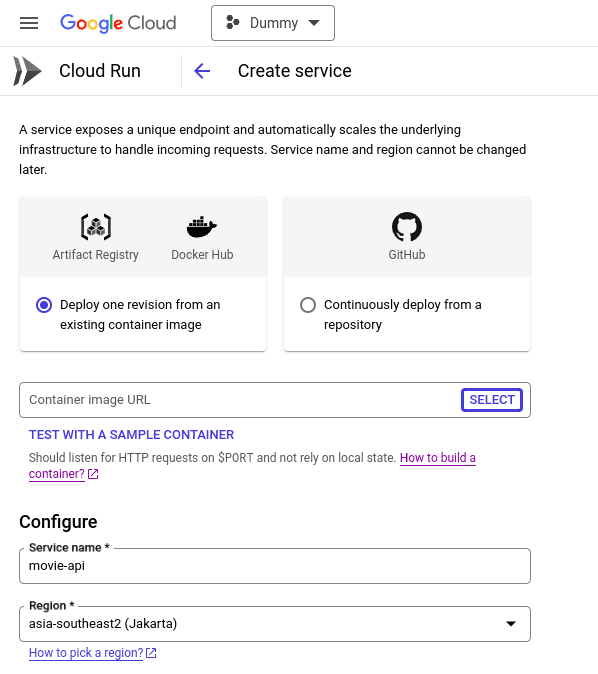Viewport: 598px width, 674px height.
Task: Open How to pick a region link
Action: [x=86, y=653]
